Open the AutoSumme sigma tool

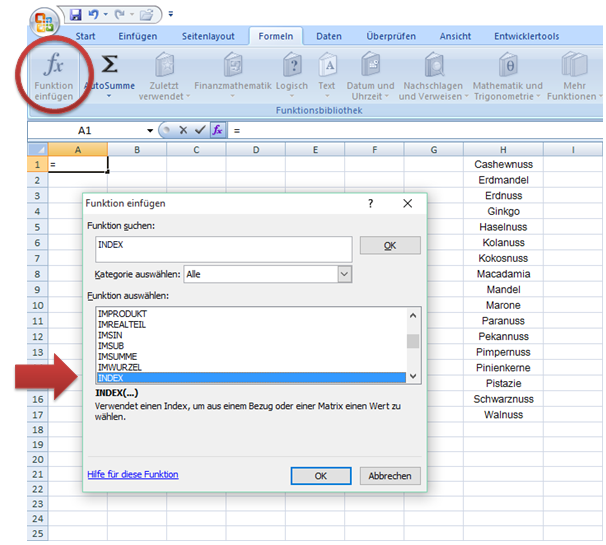point(110,66)
